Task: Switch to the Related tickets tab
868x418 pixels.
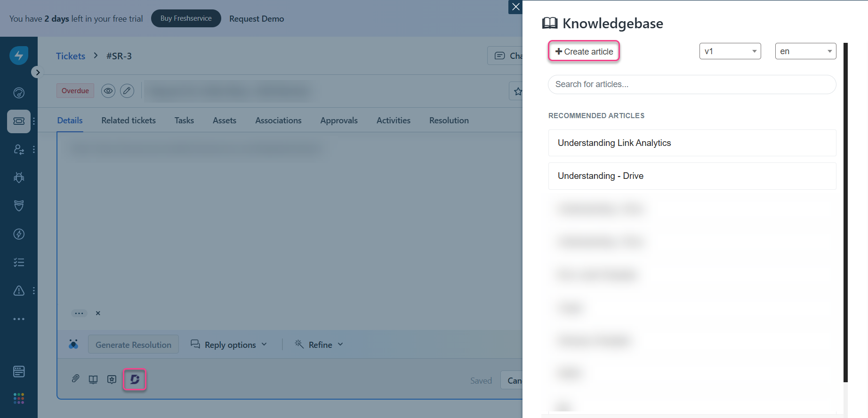Action: click(129, 121)
